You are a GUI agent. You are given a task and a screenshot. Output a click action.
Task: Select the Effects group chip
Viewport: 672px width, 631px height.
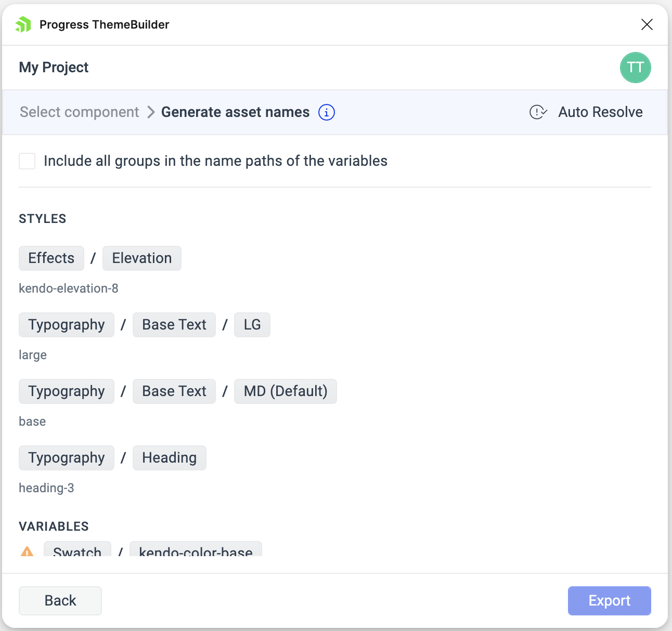[51, 258]
